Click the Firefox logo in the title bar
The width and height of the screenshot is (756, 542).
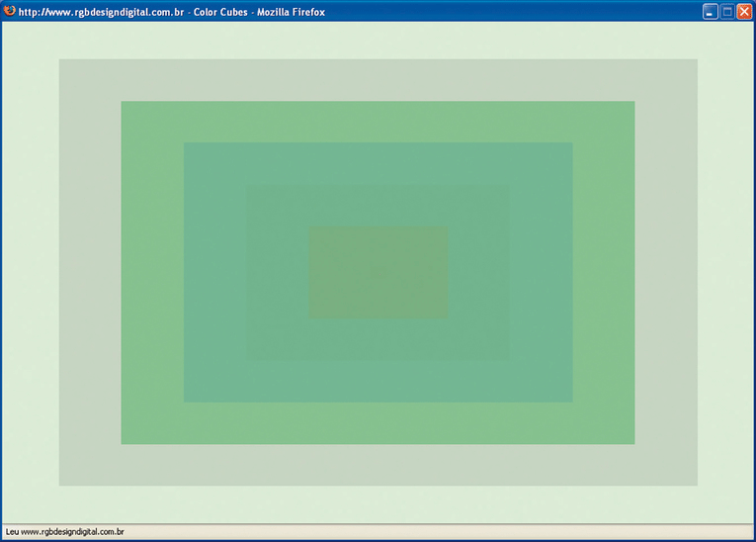click(10, 12)
